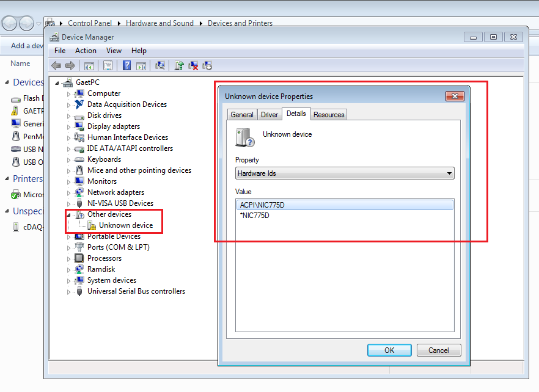Open the Action menu
Screen dimensions: 539x392
click(86, 51)
